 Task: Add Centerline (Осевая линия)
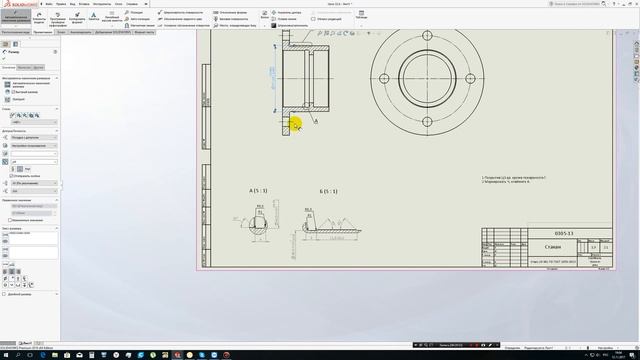coord(284,19)
